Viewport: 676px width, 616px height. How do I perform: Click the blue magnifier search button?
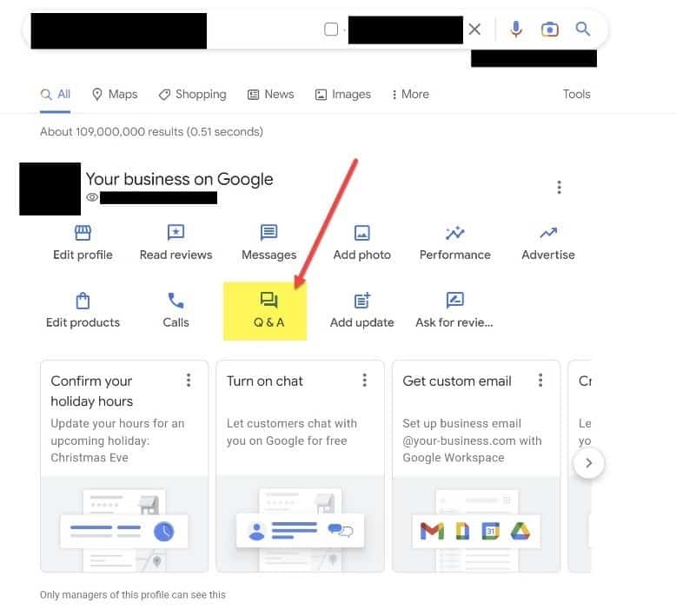point(582,29)
